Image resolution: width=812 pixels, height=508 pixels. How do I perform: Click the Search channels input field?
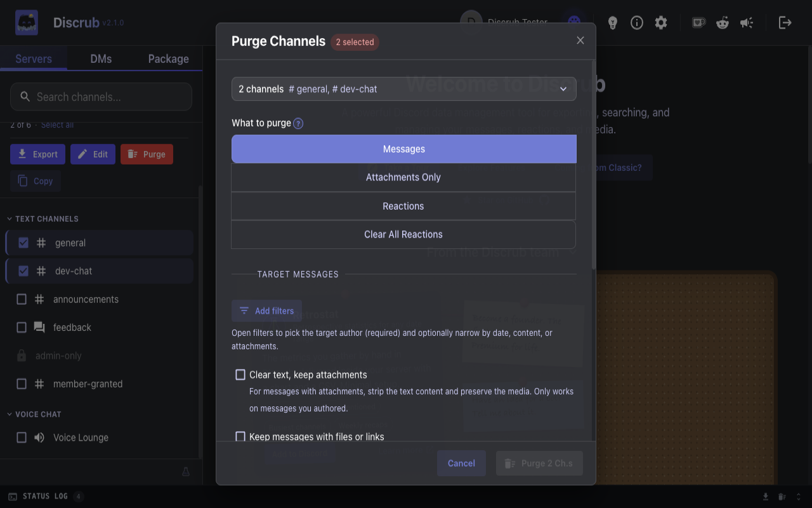101,97
